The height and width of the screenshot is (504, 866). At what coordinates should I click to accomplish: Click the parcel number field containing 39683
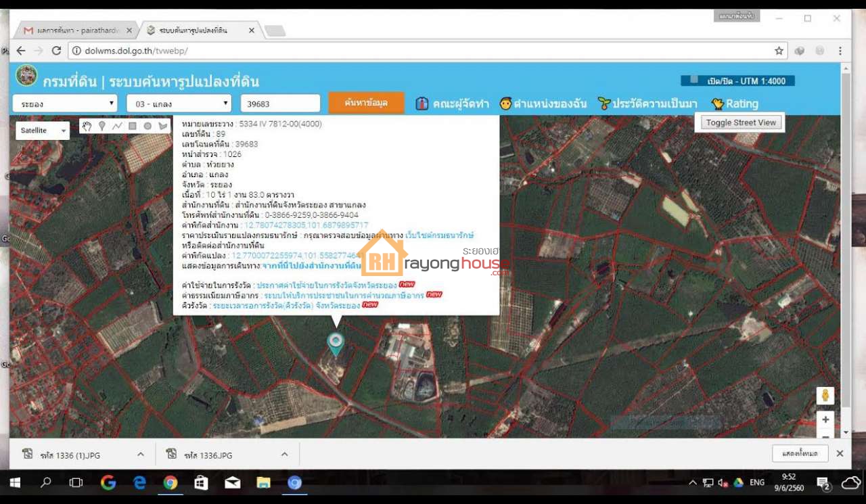point(280,104)
